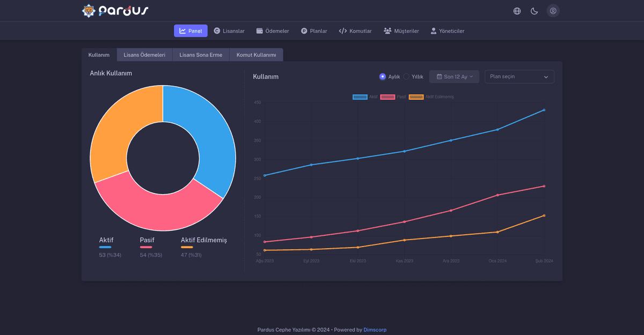Open the Plan seçin dropdown
This screenshot has height=335, width=644.
pyautogui.click(x=519, y=77)
